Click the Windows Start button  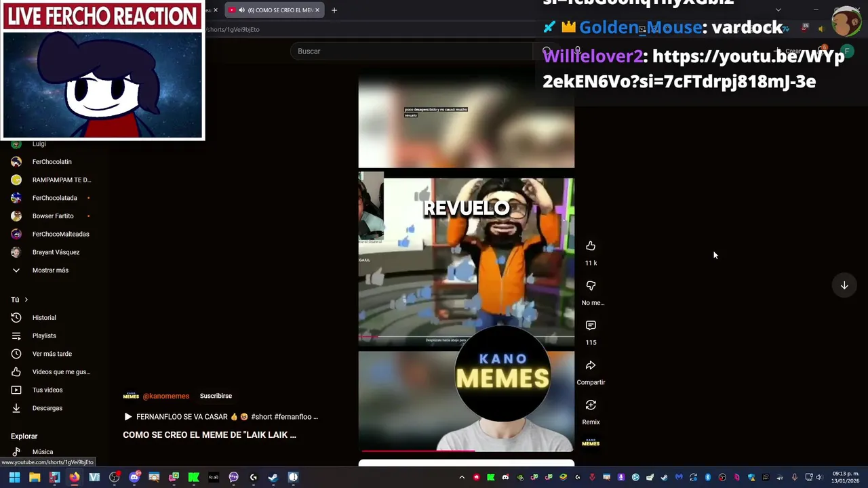tap(14, 477)
